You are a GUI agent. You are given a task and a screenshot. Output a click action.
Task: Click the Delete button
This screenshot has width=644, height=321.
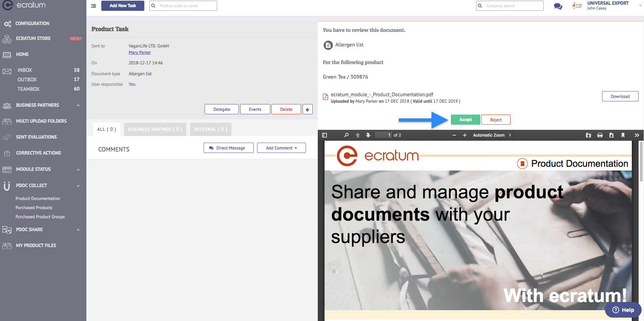286,109
